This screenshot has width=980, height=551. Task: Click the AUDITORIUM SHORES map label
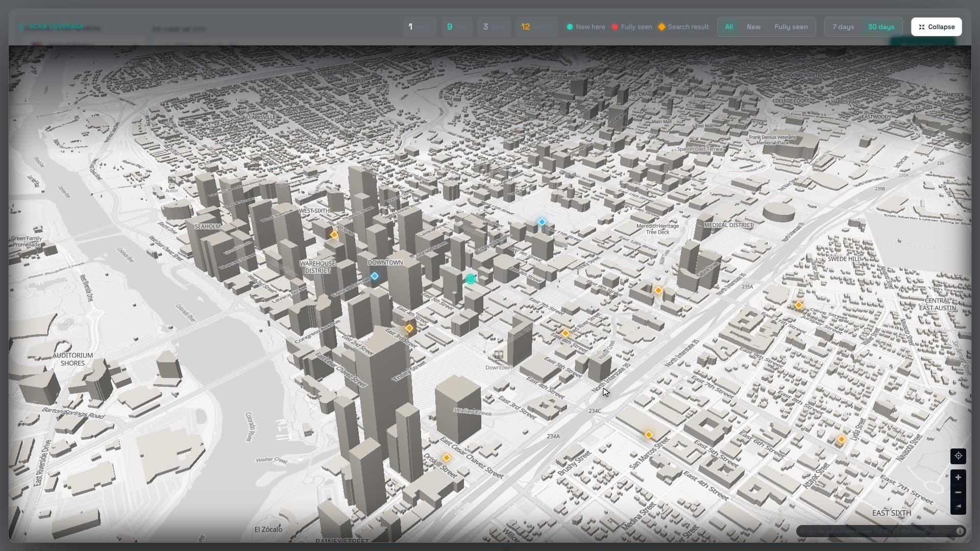72,359
